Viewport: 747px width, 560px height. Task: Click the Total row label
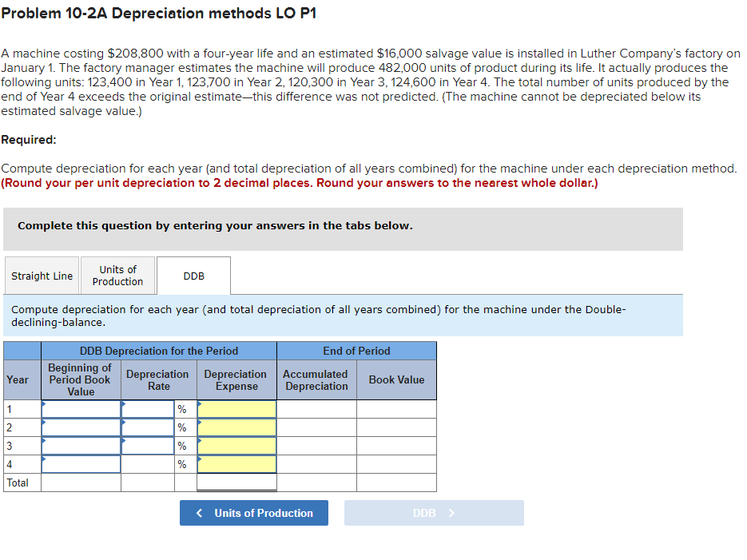click(18, 483)
